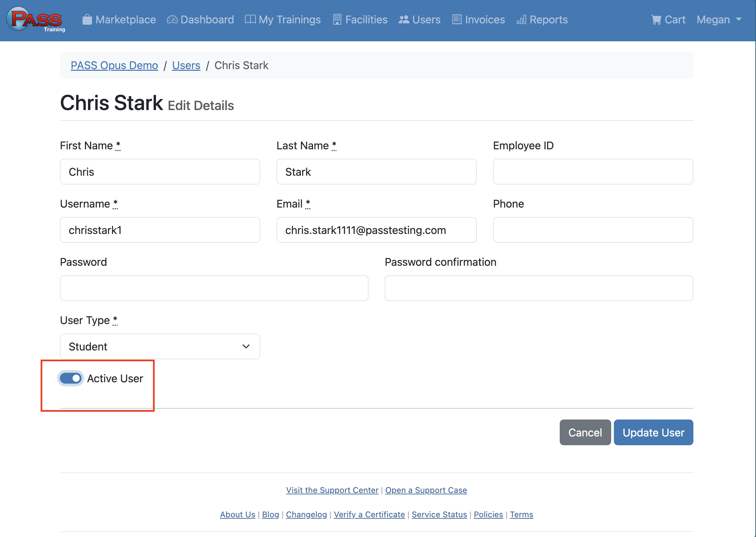
Task: Click into the Employee ID field
Action: [x=593, y=172]
